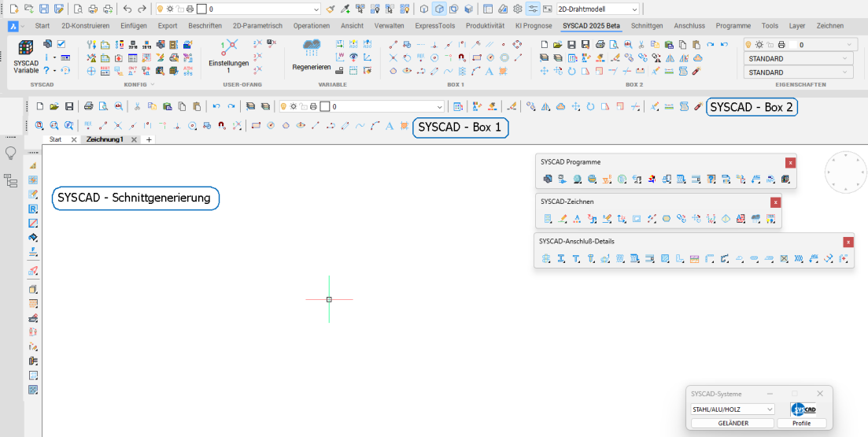
Task: Click the structure tree icon in the left sidebar
Action: pyautogui.click(x=10, y=180)
